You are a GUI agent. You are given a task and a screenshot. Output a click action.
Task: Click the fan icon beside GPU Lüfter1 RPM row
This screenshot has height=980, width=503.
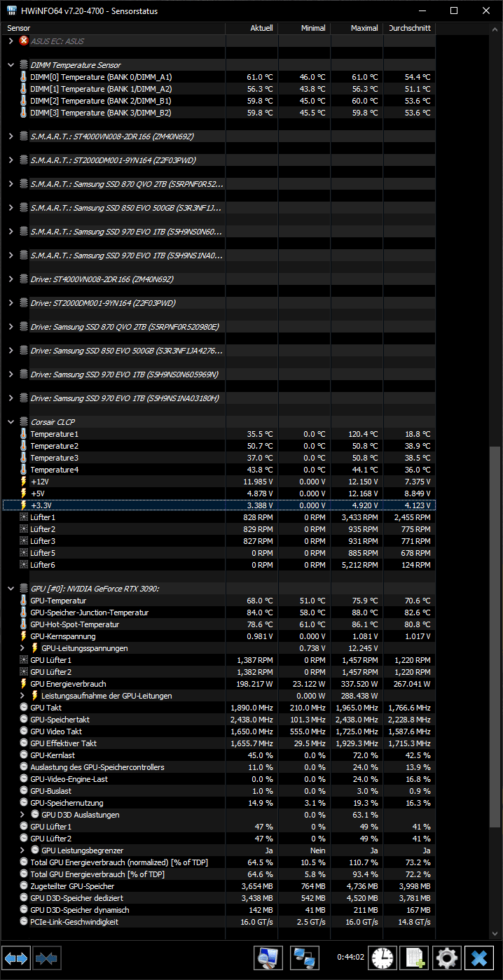pyautogui.click(x=24, y=660)
